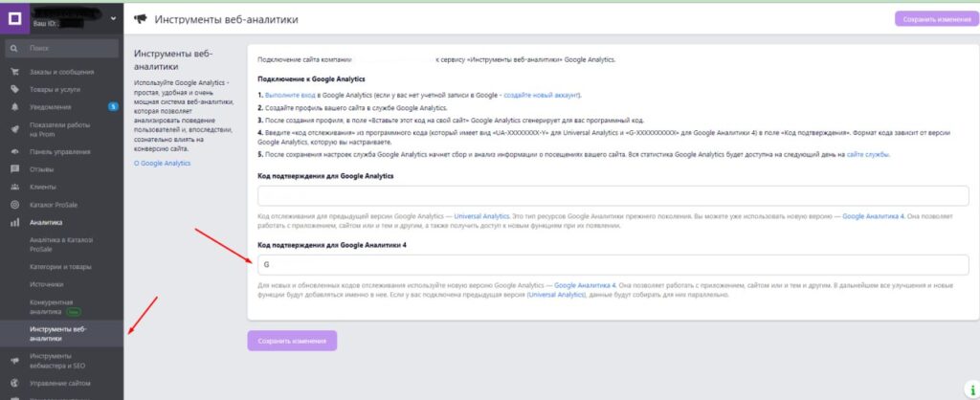The height and width of the screenshot is (400, 980).
Task: Expand the account dropdown arrow by ID
Action: point(114,18)
